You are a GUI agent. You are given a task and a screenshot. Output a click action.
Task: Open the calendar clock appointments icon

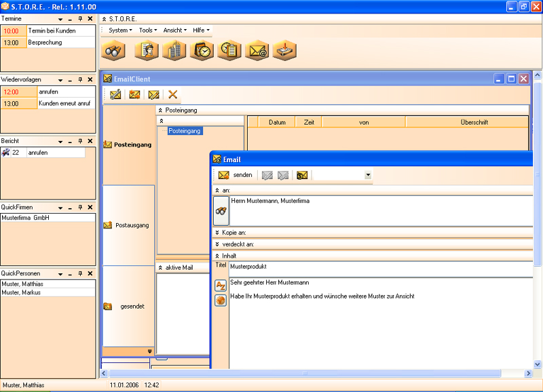pyautogui.click(x=202, y=50)
